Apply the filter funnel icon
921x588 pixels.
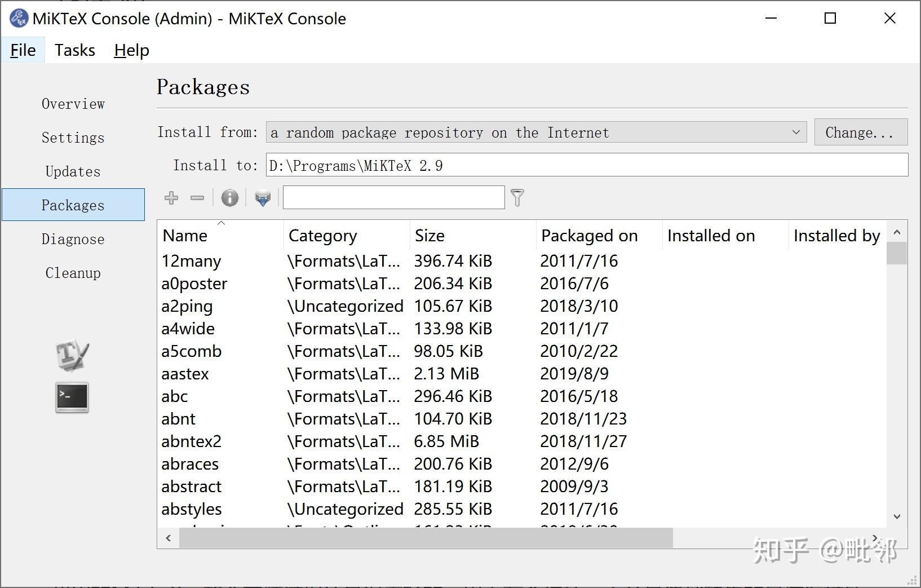tap(517, 198)
